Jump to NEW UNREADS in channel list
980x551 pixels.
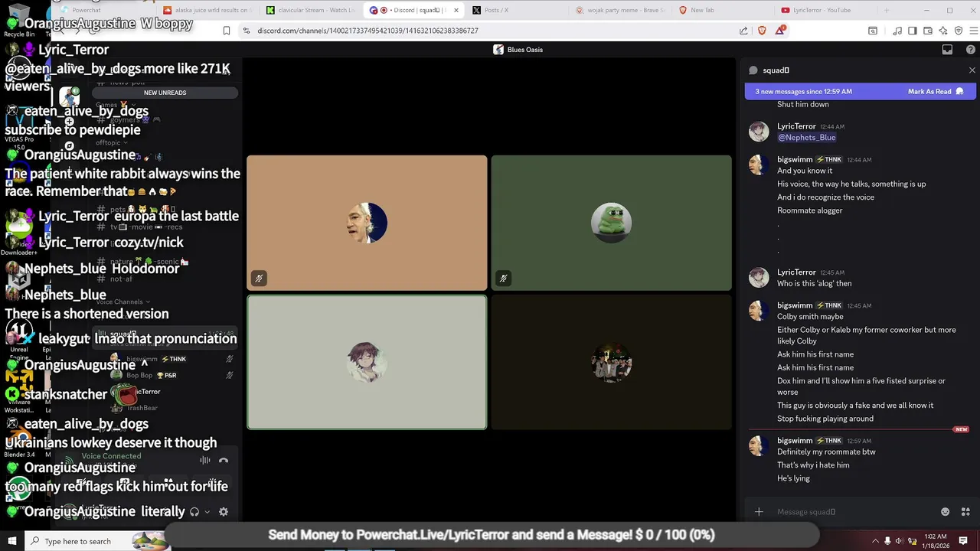(165, 93)
